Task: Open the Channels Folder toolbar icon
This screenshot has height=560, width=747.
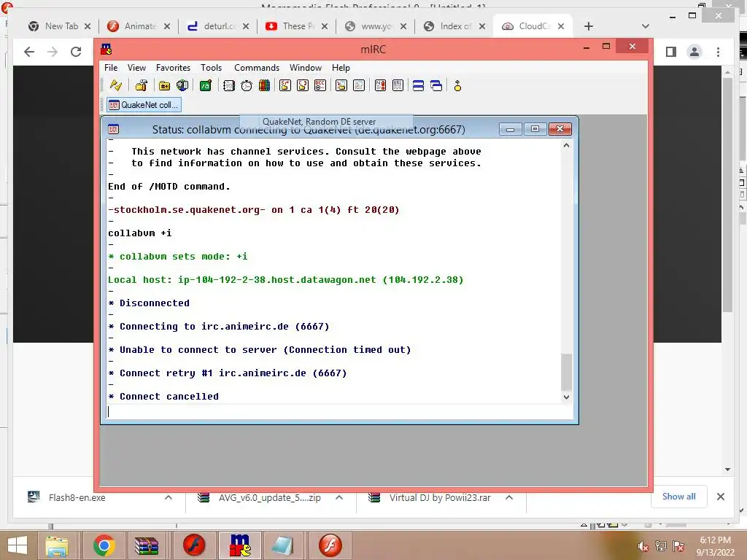Action: click(164, 86)
